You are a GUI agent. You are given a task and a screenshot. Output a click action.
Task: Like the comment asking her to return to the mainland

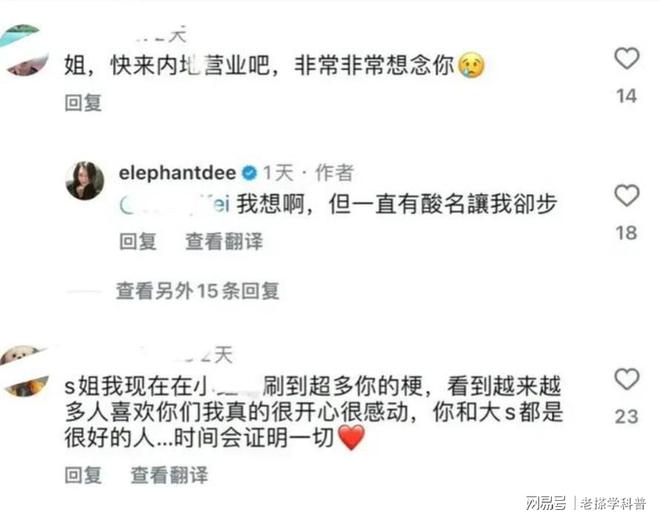627,58
